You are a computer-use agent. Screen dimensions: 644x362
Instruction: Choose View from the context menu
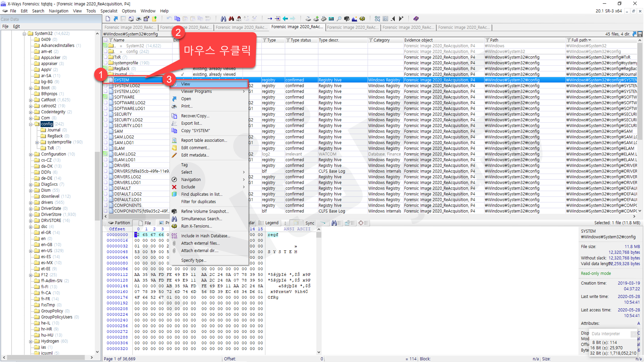point(186,84)
